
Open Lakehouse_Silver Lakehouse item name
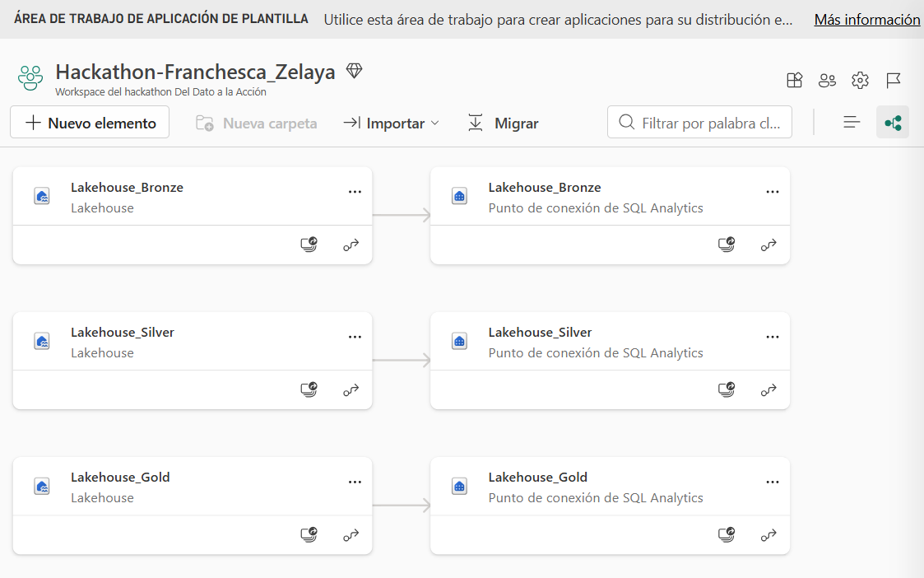[123, 333]
